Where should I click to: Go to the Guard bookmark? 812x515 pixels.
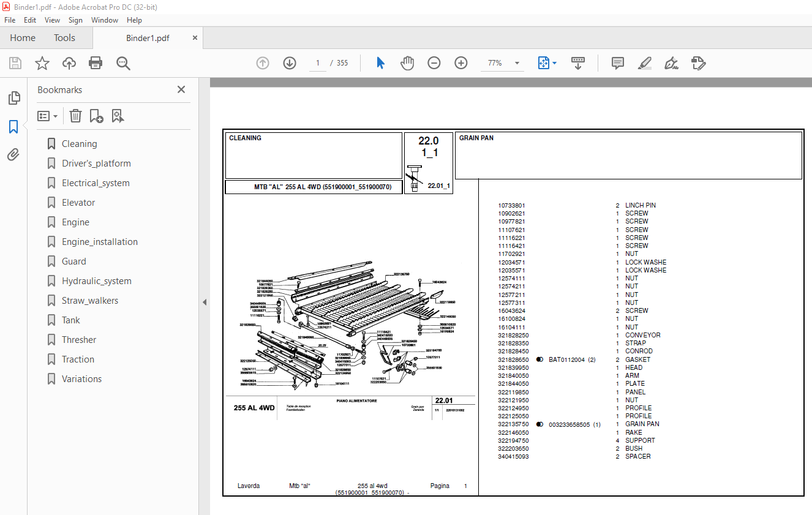click(x=73, y=261)
